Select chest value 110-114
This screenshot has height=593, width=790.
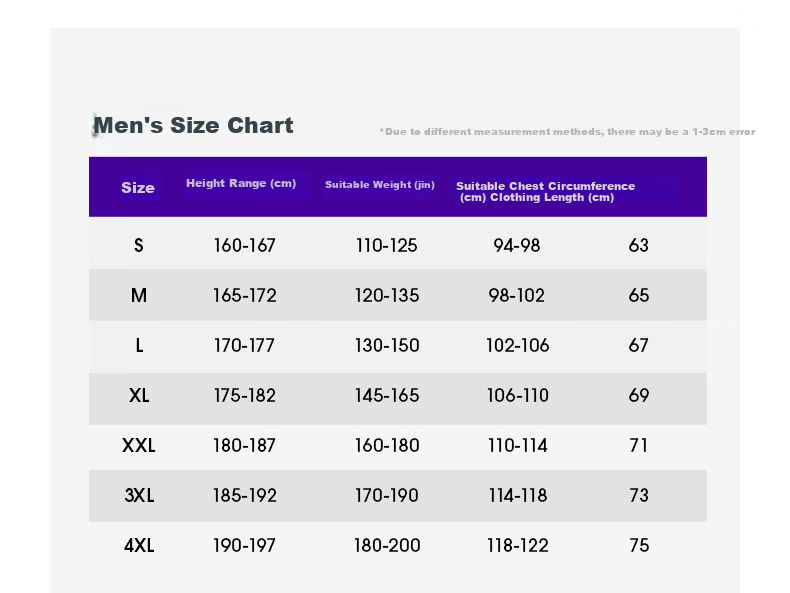517,445
